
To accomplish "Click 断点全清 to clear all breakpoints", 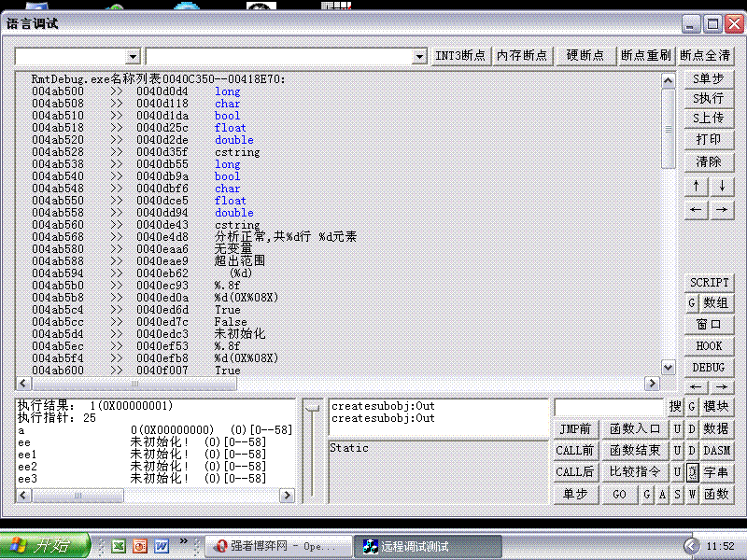I will click(x=705, y=56).
